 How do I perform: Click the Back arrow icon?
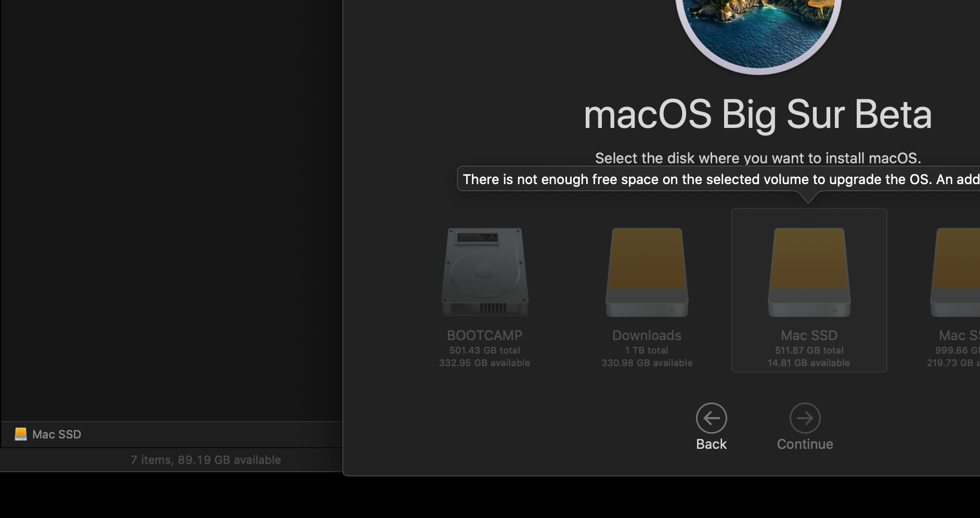[712, 418]
